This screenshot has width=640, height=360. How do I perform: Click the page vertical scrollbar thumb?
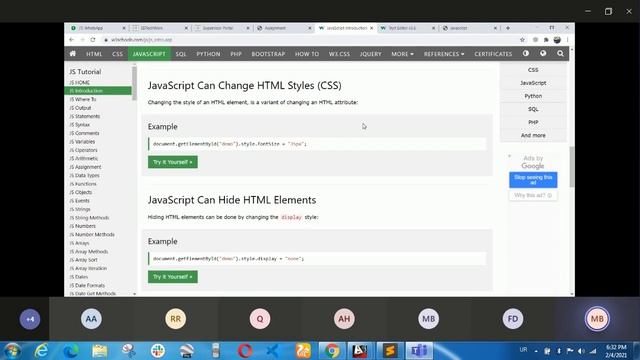click(572, 167)
